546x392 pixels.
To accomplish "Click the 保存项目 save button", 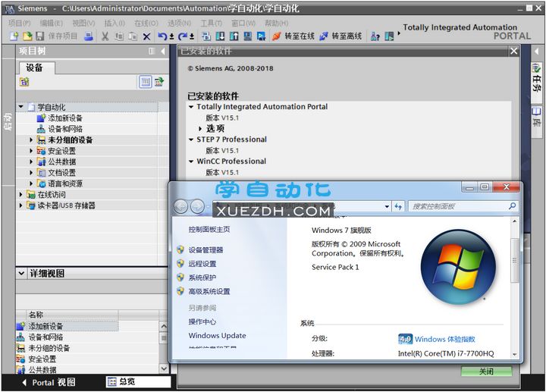I will [x=57, y=36].
